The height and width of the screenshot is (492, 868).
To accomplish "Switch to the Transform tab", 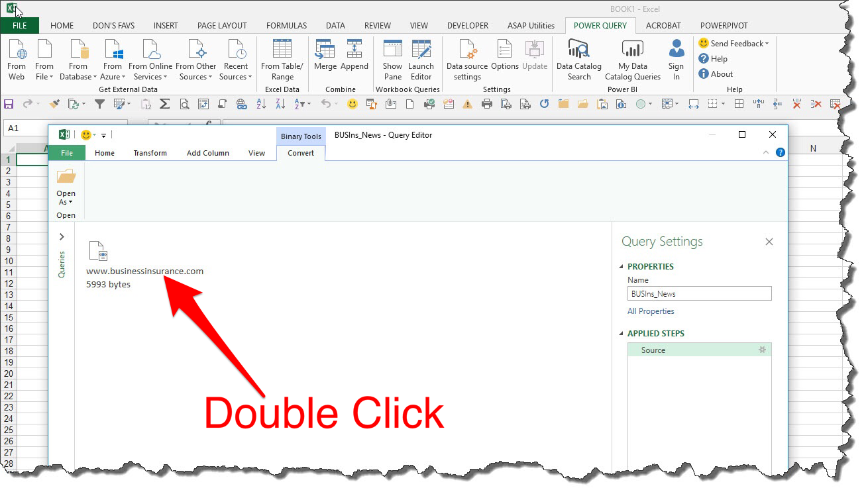I will [x=150, y=152].
